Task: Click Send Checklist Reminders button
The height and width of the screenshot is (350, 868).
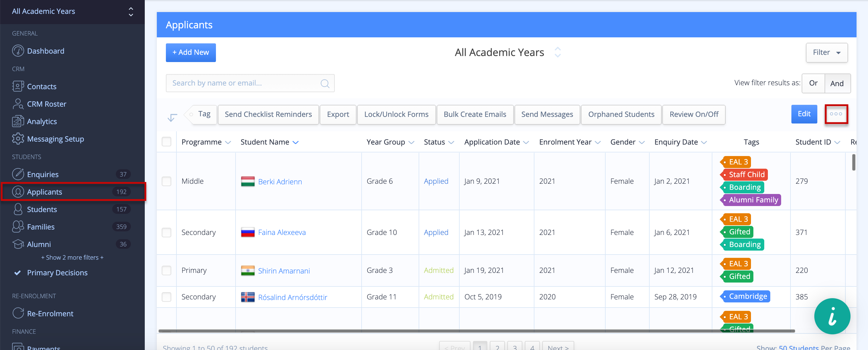Action: coord(268,114)
